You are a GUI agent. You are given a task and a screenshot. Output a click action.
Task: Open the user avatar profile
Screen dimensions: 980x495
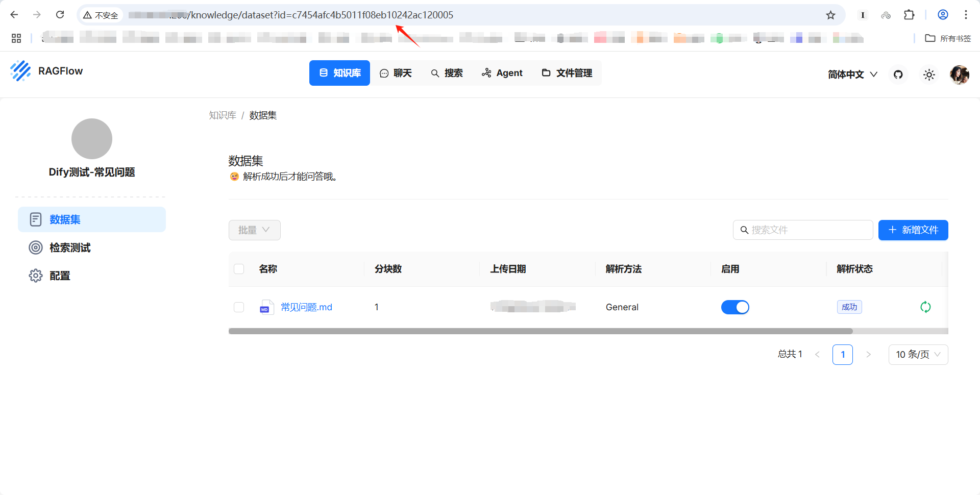point(960,75)
